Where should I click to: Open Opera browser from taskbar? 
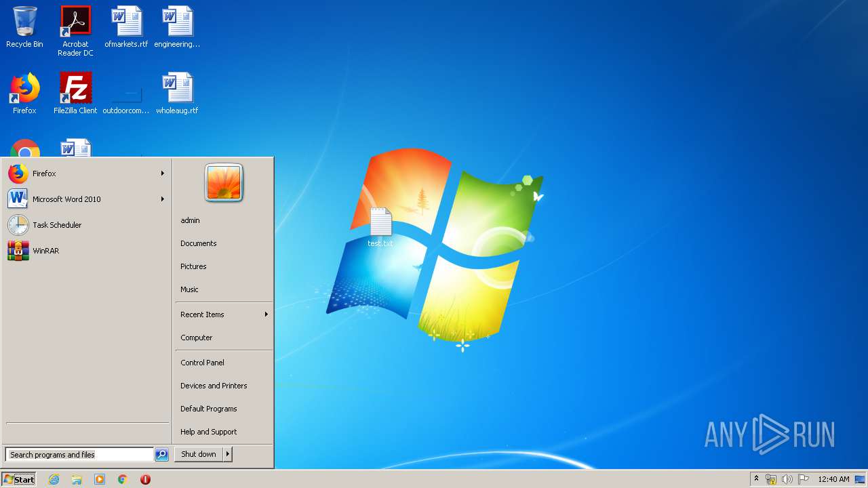145,479
